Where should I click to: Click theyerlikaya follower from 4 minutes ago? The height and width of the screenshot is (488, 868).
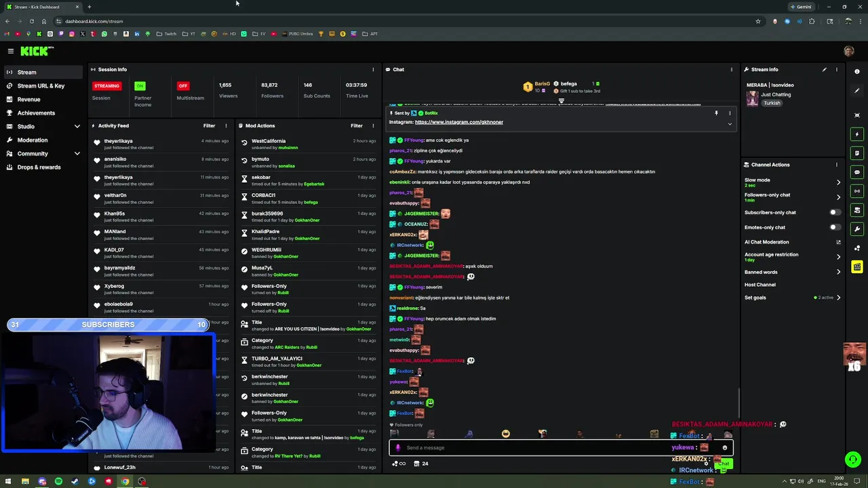[118, 141]
